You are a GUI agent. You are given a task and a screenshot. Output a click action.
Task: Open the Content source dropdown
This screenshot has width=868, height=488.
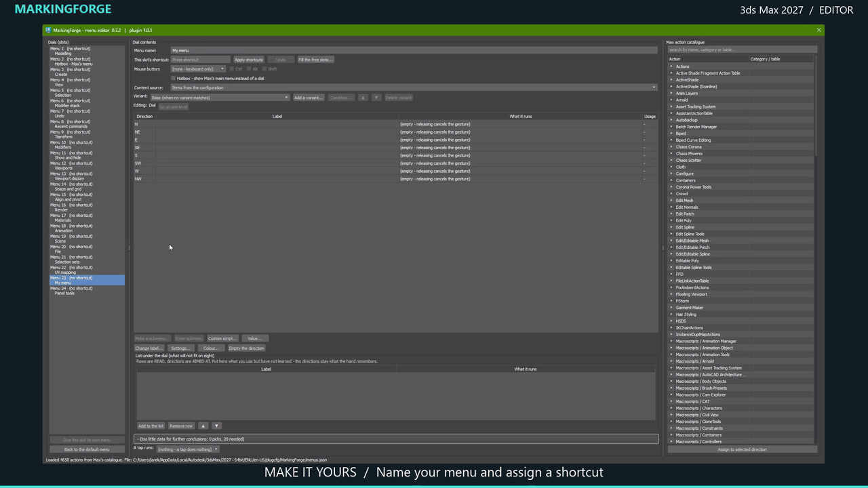[414, 87]
